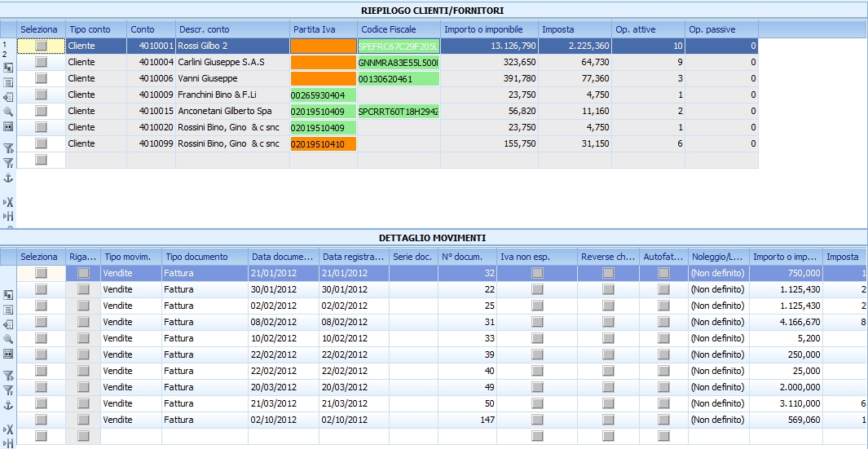Click the list view icon in the Riepilogo panel
868x449 pixels.
[8, 82]
